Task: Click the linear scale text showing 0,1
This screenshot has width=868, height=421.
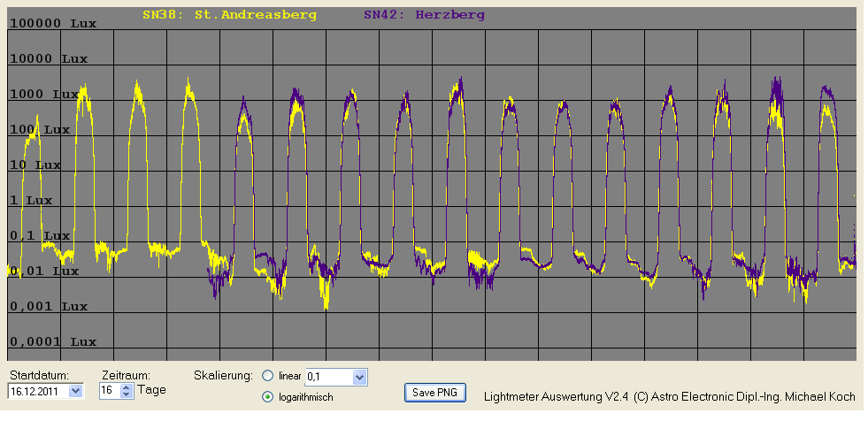Action: click(x=326, y=377)
